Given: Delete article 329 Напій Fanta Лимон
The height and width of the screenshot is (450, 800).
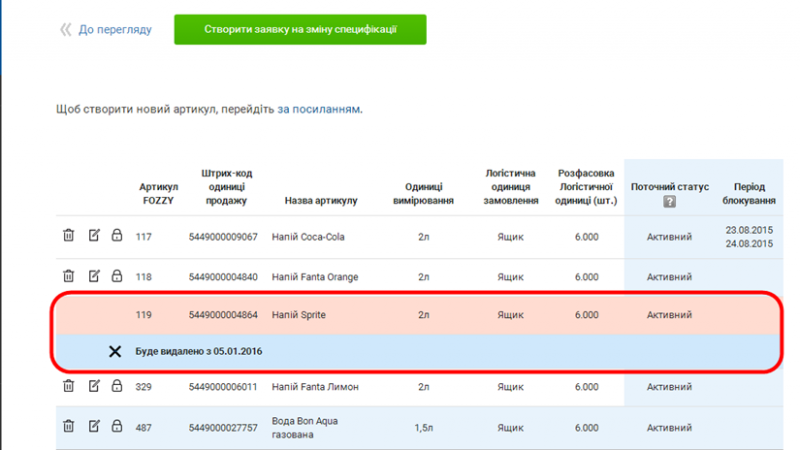Looking at the screenshot, I should (x=68, y=386).
